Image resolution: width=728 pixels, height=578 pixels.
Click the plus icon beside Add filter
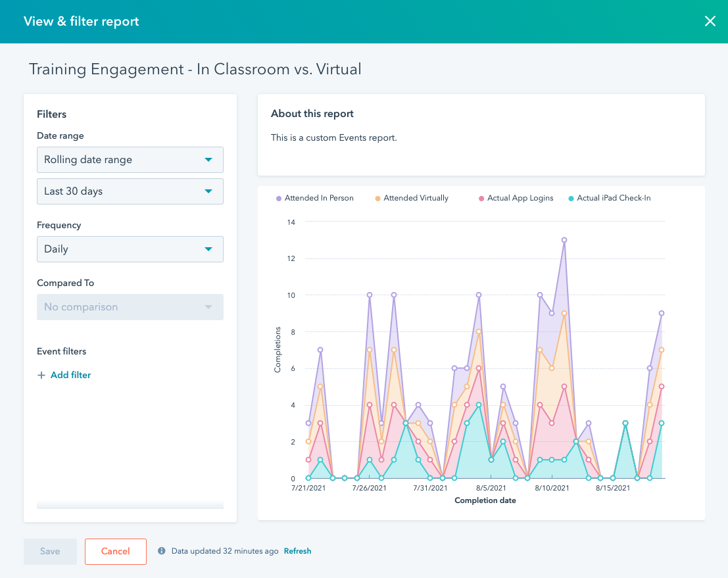pyautogui.click(x=41, y=375)
